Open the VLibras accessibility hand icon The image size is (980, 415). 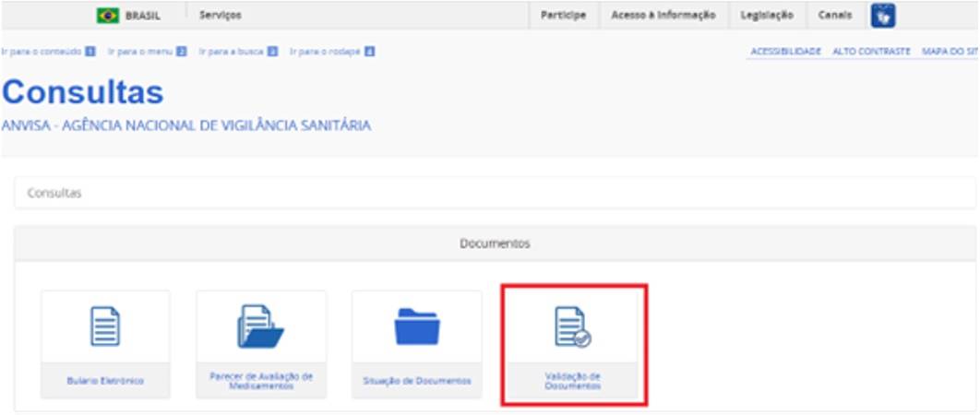coord(883,16)
